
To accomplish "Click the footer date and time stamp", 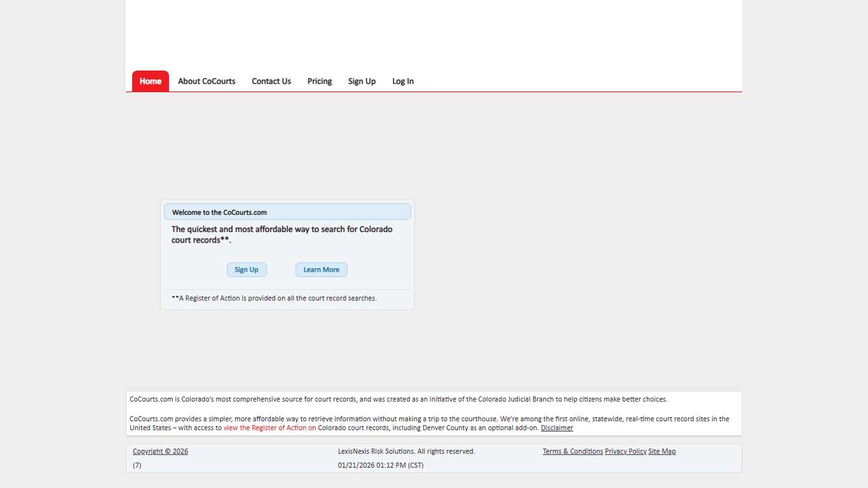I will click(381, 465).
